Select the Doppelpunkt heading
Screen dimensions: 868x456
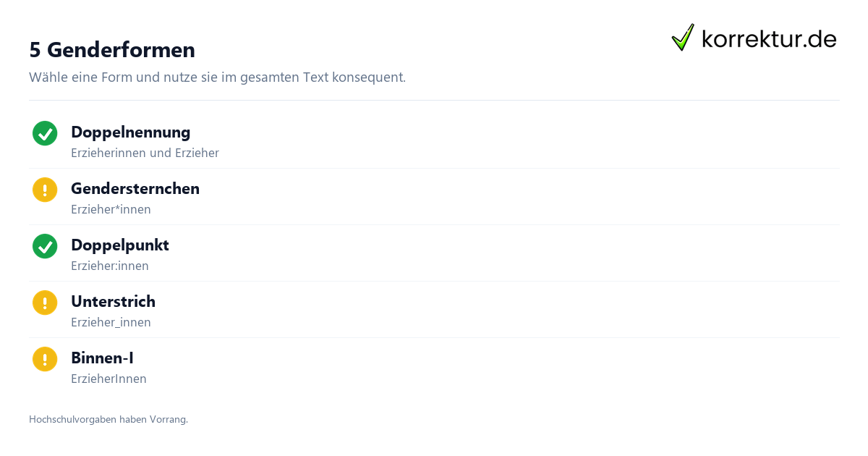click(120, 245)
